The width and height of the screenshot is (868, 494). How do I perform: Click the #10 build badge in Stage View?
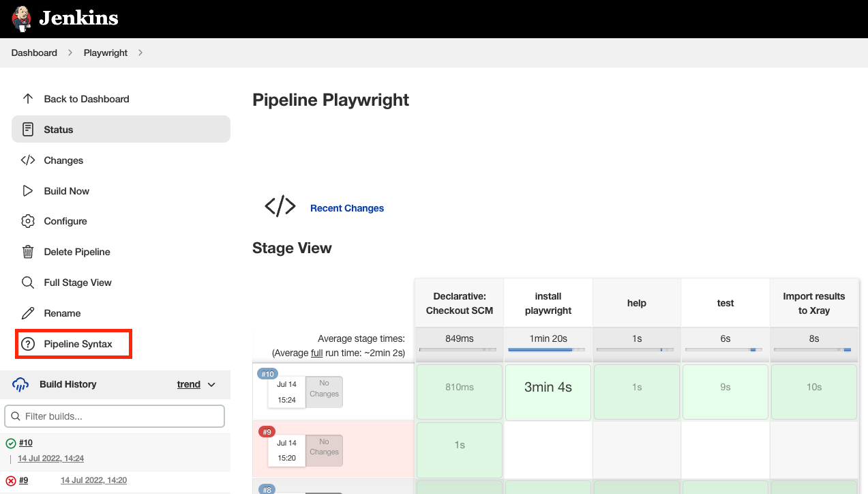267,374
